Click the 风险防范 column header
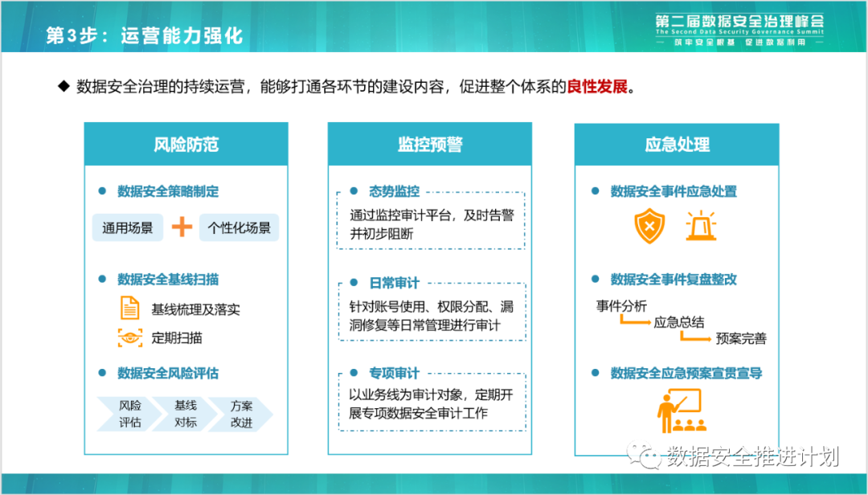This screenshot has height=495, width=868. (x=186, y=145)
